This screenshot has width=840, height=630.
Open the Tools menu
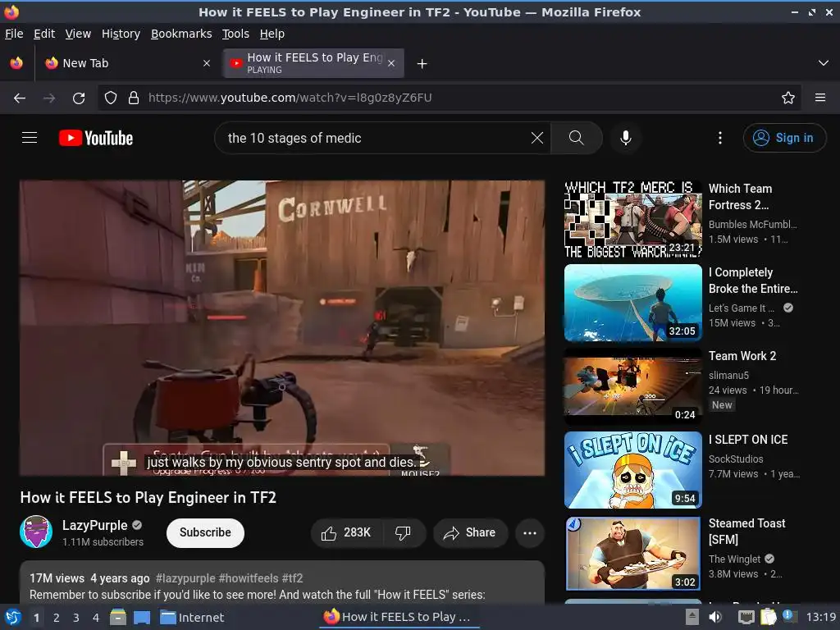coord(235,34)
